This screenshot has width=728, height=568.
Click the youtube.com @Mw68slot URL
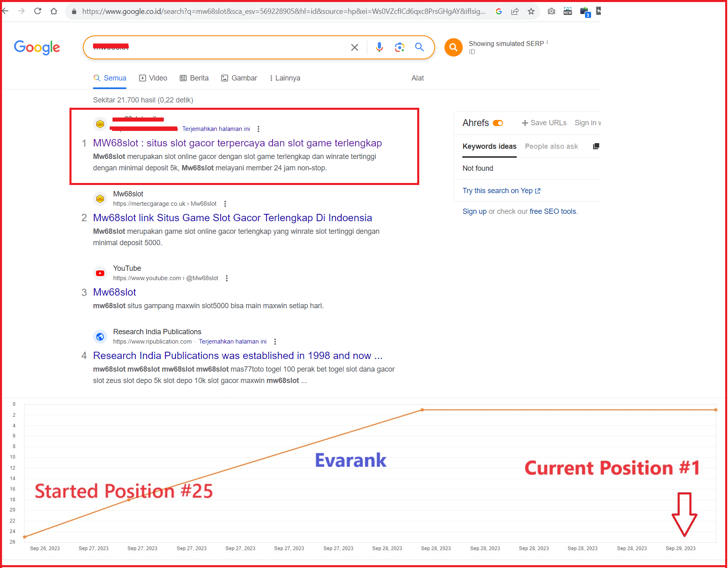point(166,278)
